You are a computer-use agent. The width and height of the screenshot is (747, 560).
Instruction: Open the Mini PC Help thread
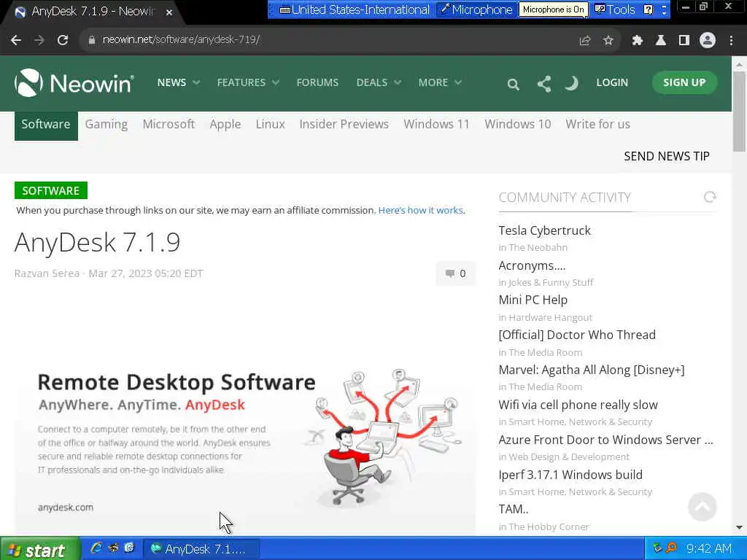click(x=533, y=300)
